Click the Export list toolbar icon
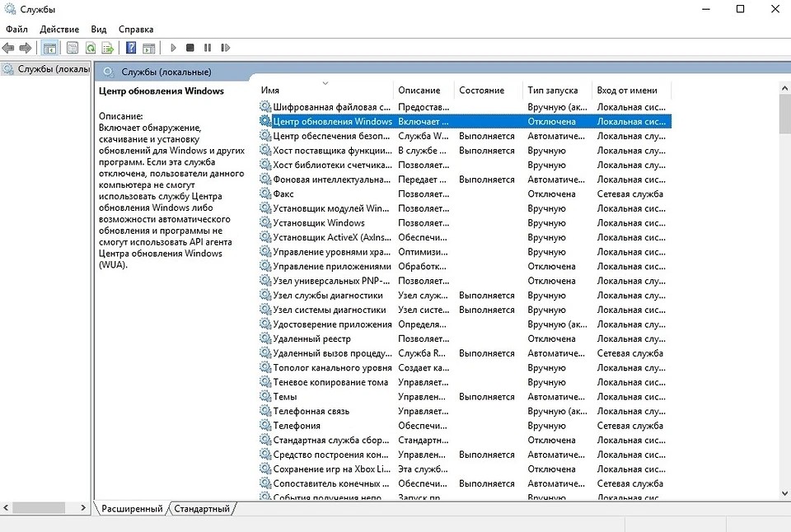 pos(107,49)
